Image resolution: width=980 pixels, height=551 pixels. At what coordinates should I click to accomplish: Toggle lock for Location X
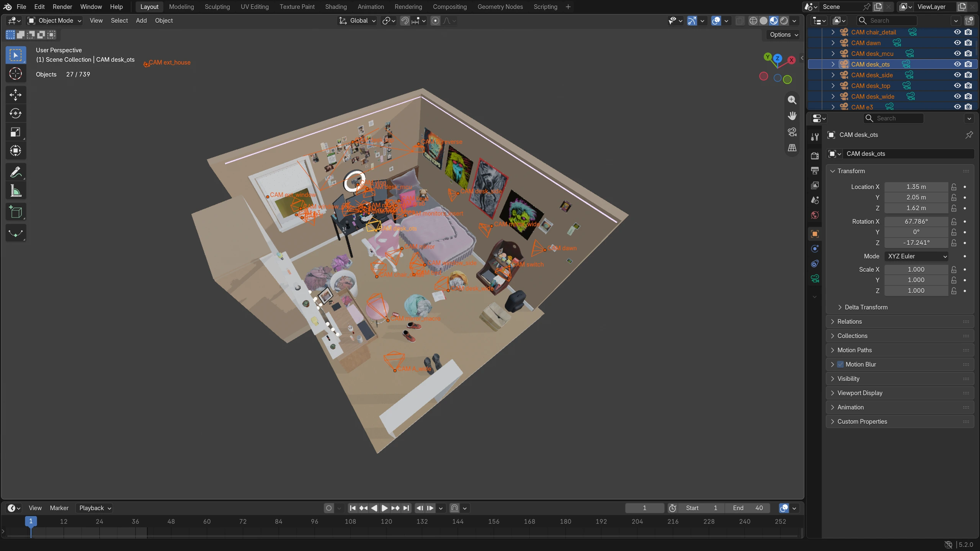click(x=954, y=187)
